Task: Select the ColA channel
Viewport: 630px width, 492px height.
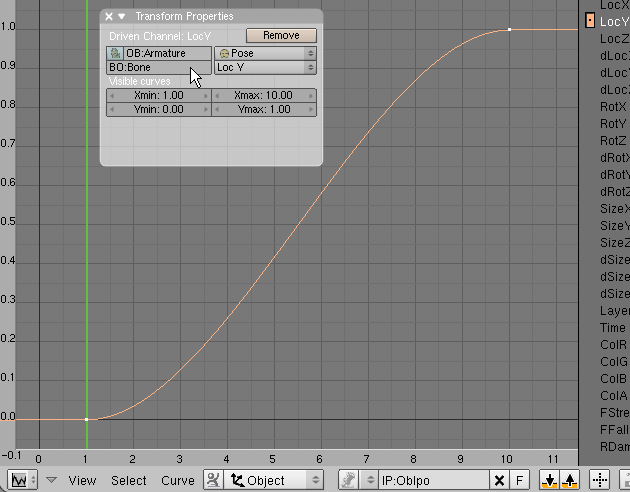Action: click(x=614, y=396)
